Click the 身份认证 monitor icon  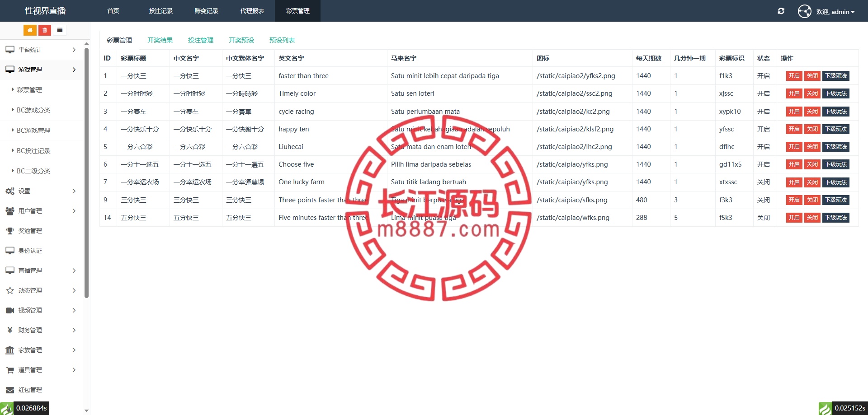[10, 251]
